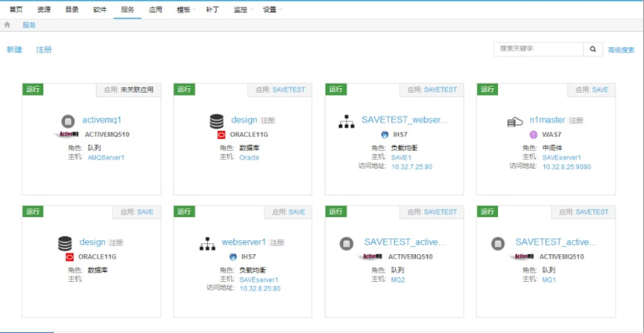The image size is (644, 333).
Task: Open the 高级搜索 advanced search link
Action: [621, 50]
